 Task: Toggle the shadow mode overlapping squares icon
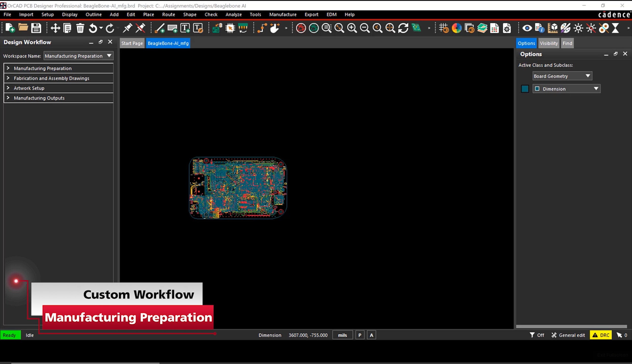tap(469, 28)
